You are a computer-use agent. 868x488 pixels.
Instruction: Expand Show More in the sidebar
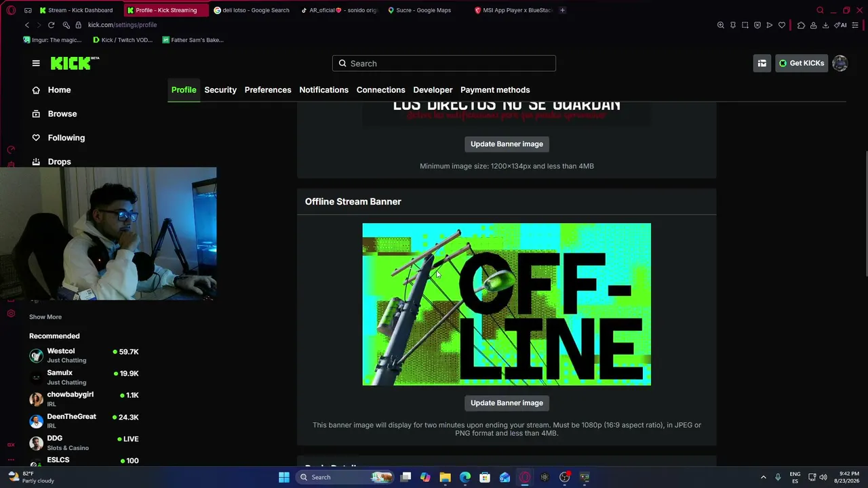(x=45, y=317)
